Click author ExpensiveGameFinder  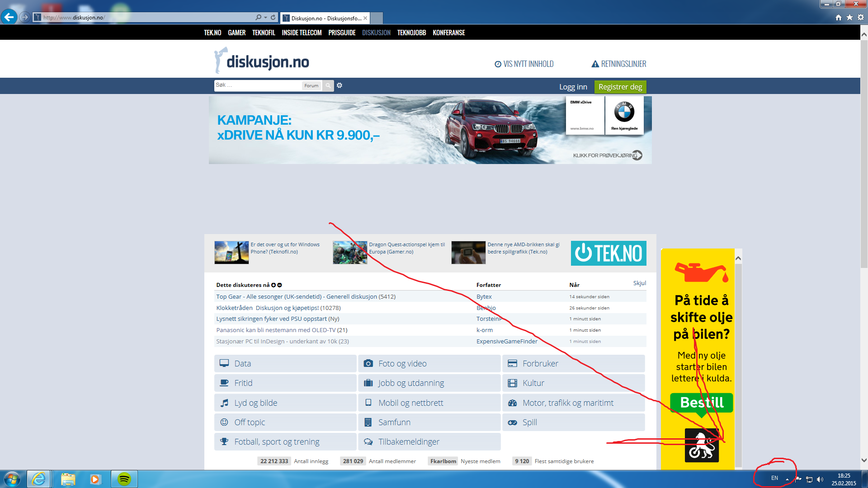(x=507, y=341)
